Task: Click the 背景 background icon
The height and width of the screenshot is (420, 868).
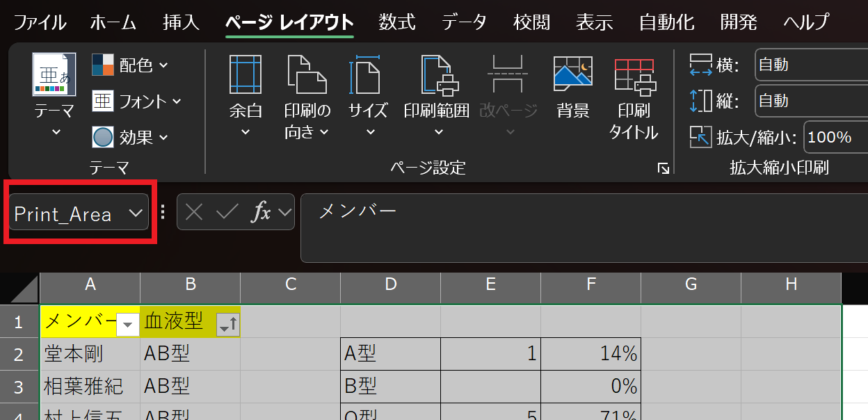Action: [x=572, y=83]
